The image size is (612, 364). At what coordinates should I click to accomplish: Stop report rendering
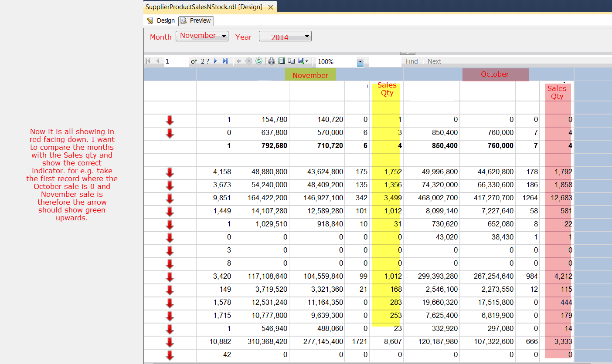[249, 61]
